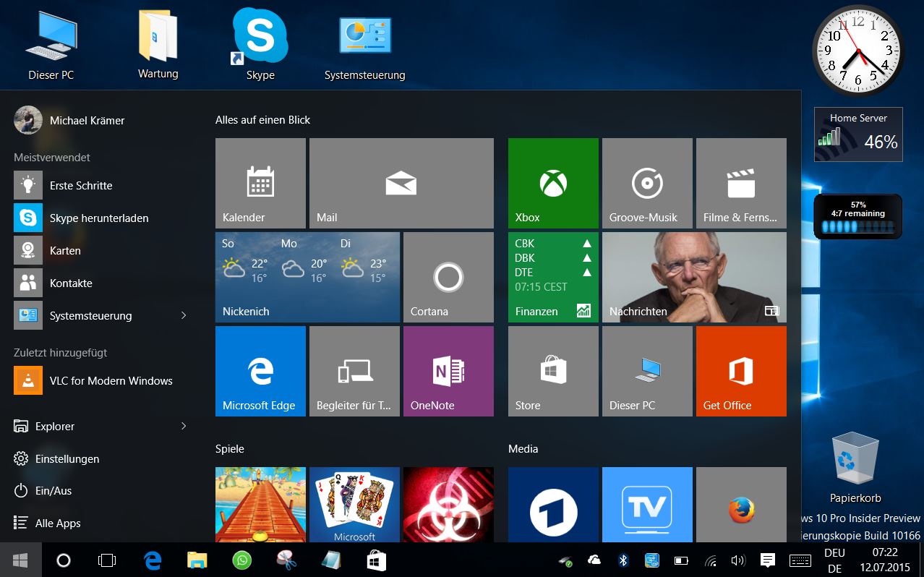Launch the OneNote tile
Viewport: 924px width, 577px height.
(x=448, y=371)
